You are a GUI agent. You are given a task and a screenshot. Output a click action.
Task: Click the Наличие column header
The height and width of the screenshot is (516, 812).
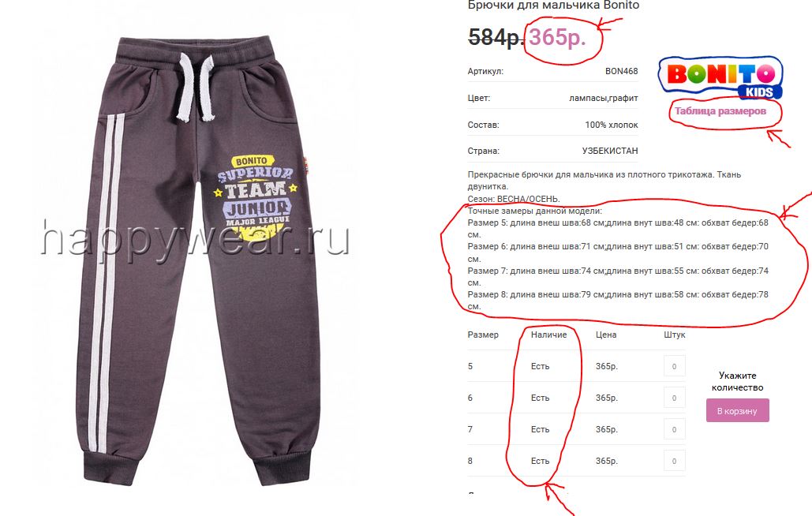click(x=548, y=335)
